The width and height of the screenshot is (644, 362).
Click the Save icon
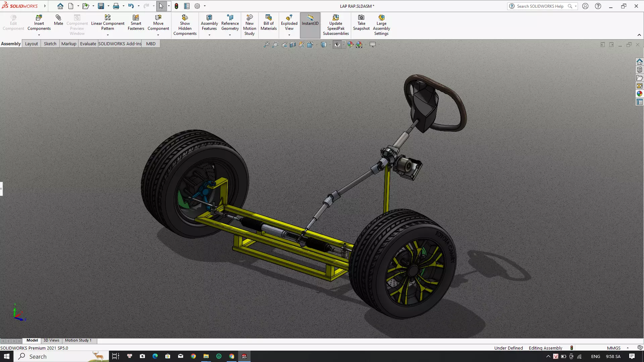[101, 6]
